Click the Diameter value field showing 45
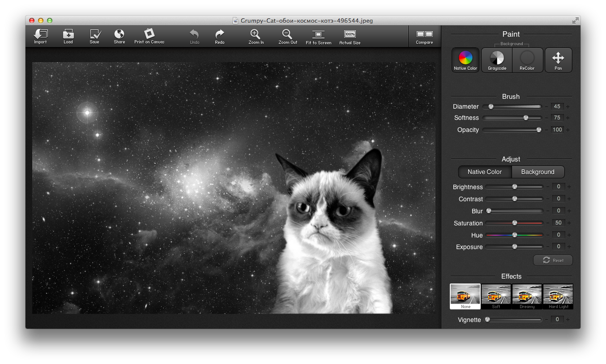 coord(557,106)
